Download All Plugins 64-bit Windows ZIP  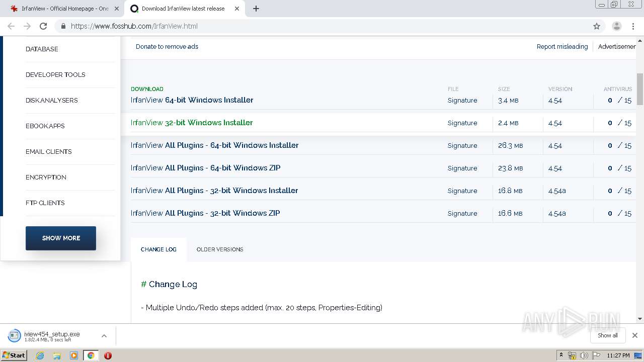(x=206, y=168)
